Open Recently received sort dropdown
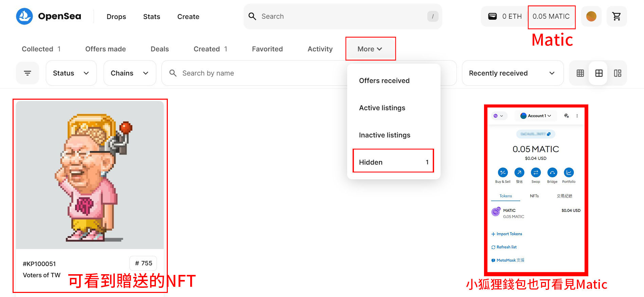The width and height of the screenshot is (644, 297). [x=512, y=73]
